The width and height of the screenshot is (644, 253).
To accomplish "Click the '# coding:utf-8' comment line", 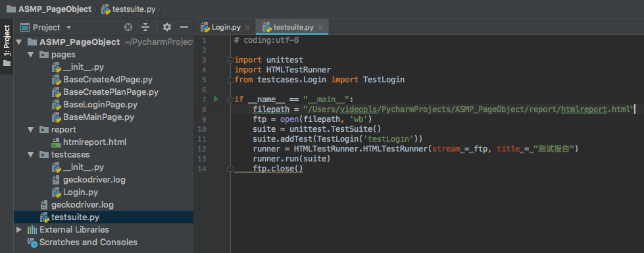I will [266, 40].
